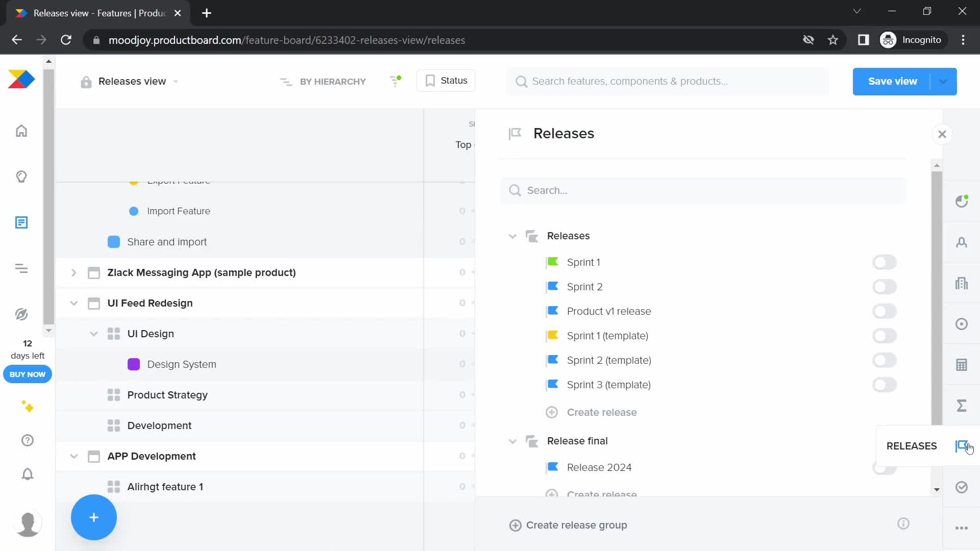Open objectives target icon in right rail
This screenshot has width=980, height=551.
coord(962,324)
